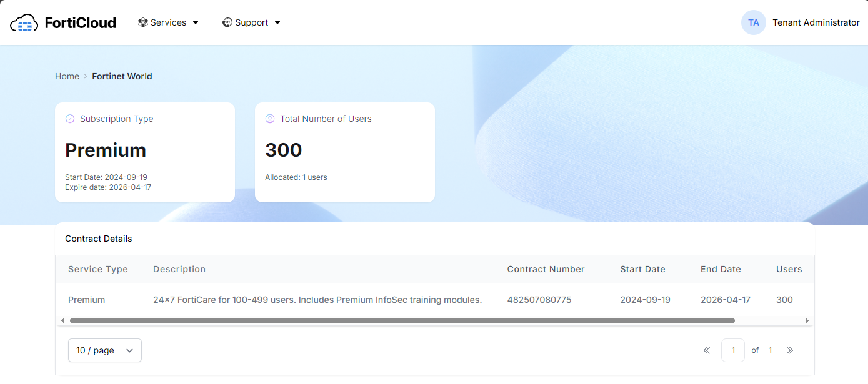
Task: Click the Support headset icon
Action: [227, 22]
